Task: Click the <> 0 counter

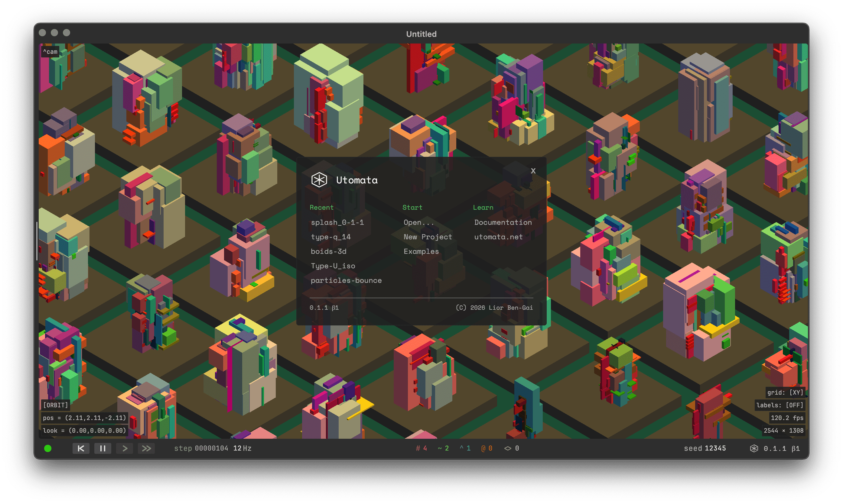Action: tap(511, 448)
